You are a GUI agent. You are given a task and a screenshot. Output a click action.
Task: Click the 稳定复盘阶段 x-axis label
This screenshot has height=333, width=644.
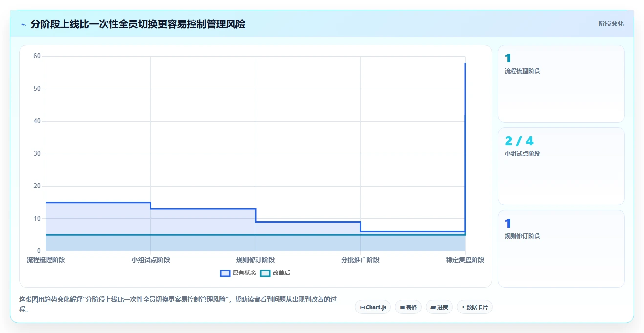(x=465, y=260)
